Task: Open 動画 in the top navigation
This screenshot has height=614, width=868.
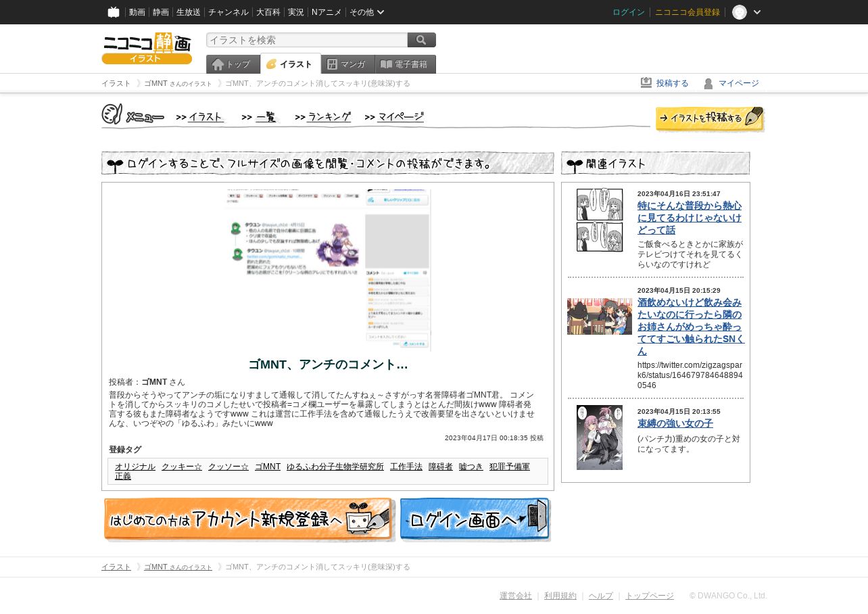Action: tap(137, 12)
